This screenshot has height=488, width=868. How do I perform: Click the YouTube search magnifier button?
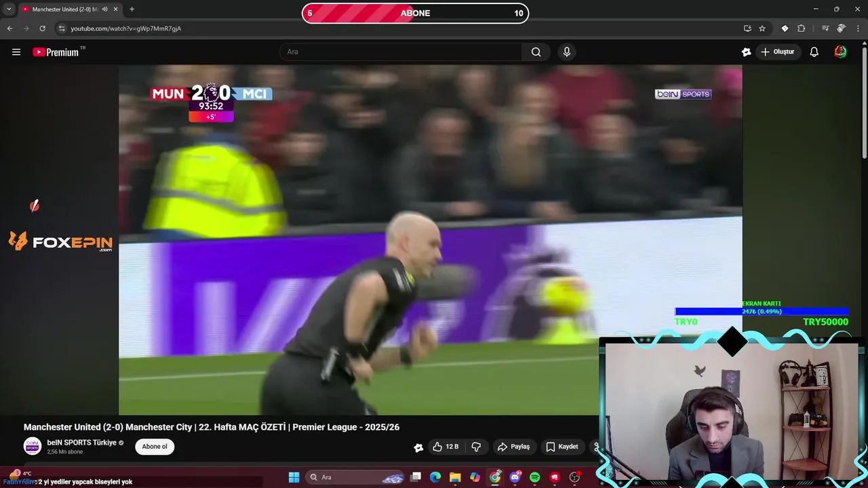[536, 52]
